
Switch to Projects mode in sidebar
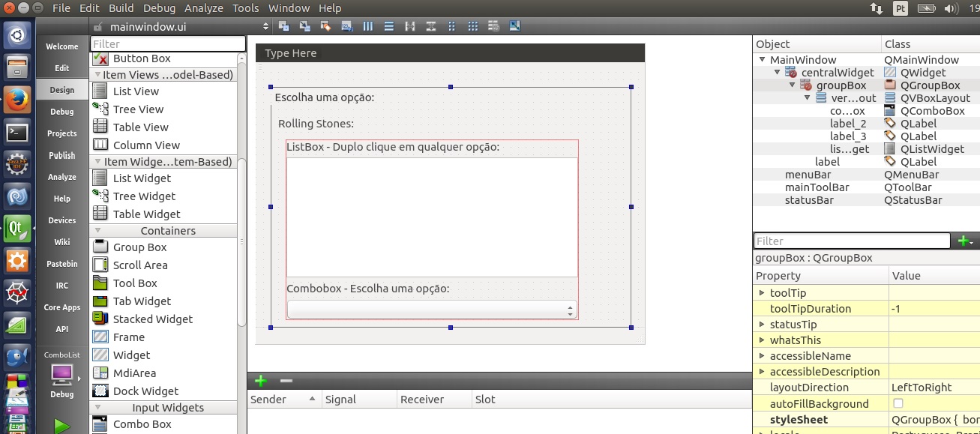[x=61, y=133]
